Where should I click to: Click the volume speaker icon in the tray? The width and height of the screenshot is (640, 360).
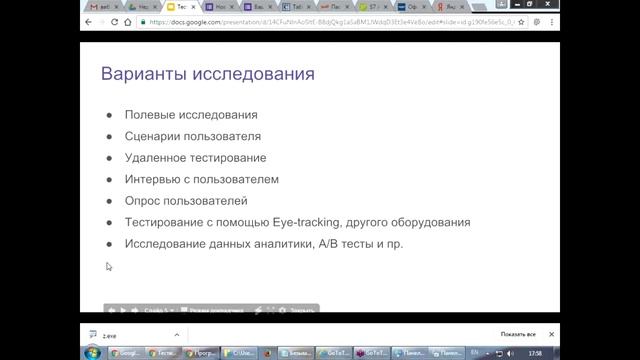click(510, 353)
